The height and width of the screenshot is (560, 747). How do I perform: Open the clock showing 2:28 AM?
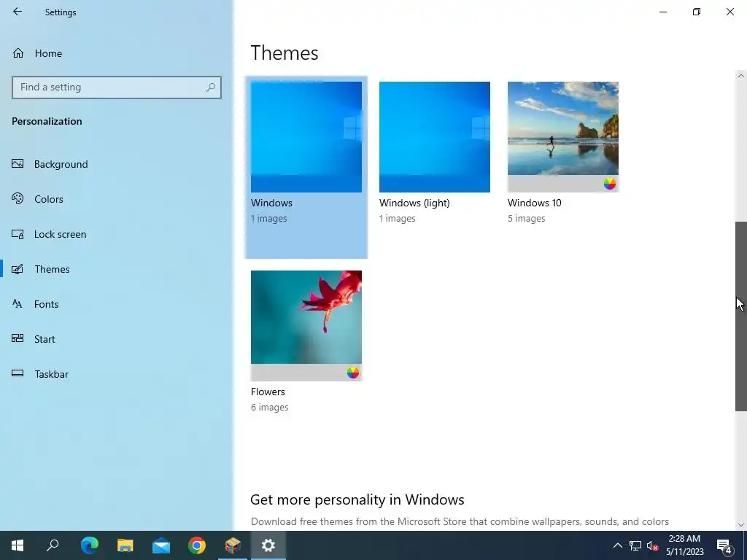tap(684, 545)
